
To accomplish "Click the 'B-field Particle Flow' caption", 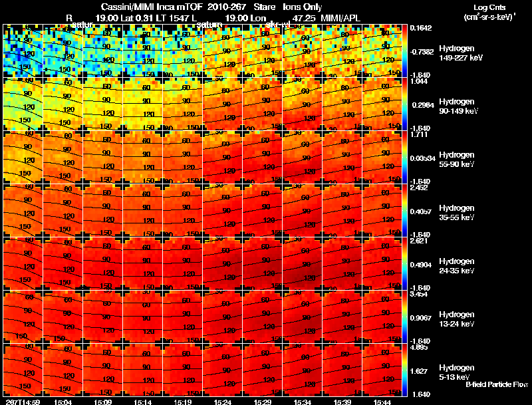I will tap(497, 384).
